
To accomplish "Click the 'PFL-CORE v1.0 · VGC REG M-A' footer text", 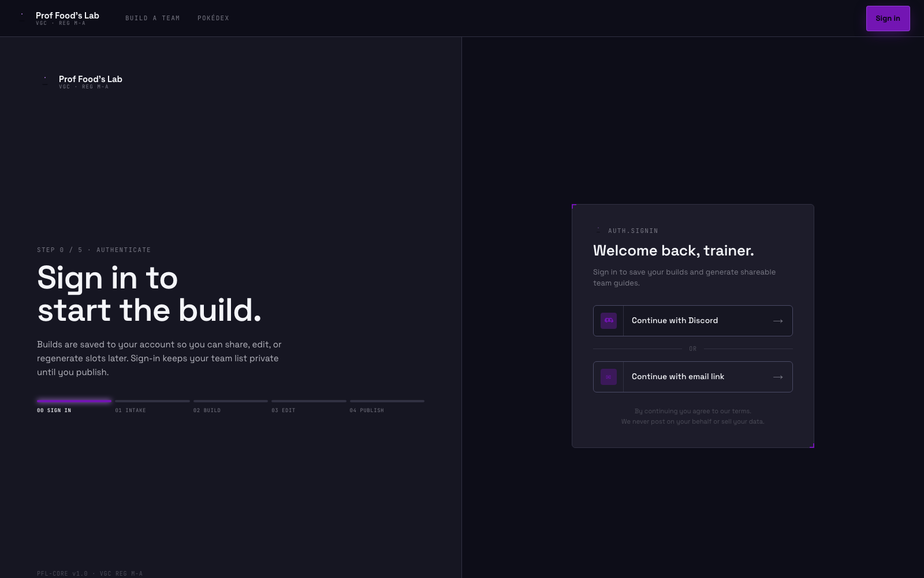I will click(x=90, y=573).
